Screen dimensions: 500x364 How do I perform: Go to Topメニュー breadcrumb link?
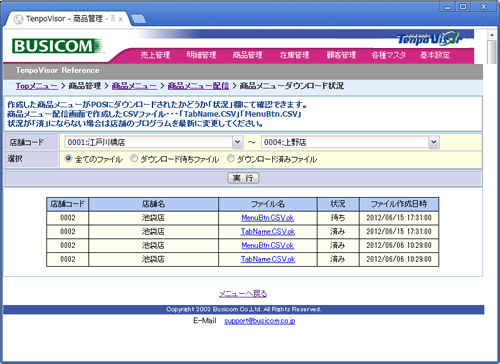coord(37,86)
